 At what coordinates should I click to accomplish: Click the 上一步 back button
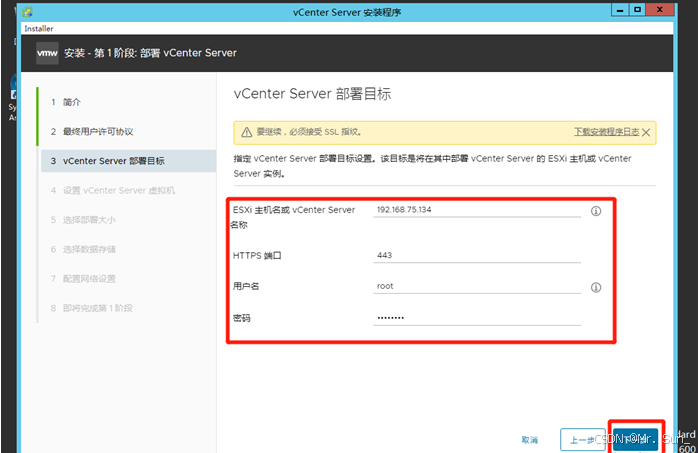pos(582,440)
